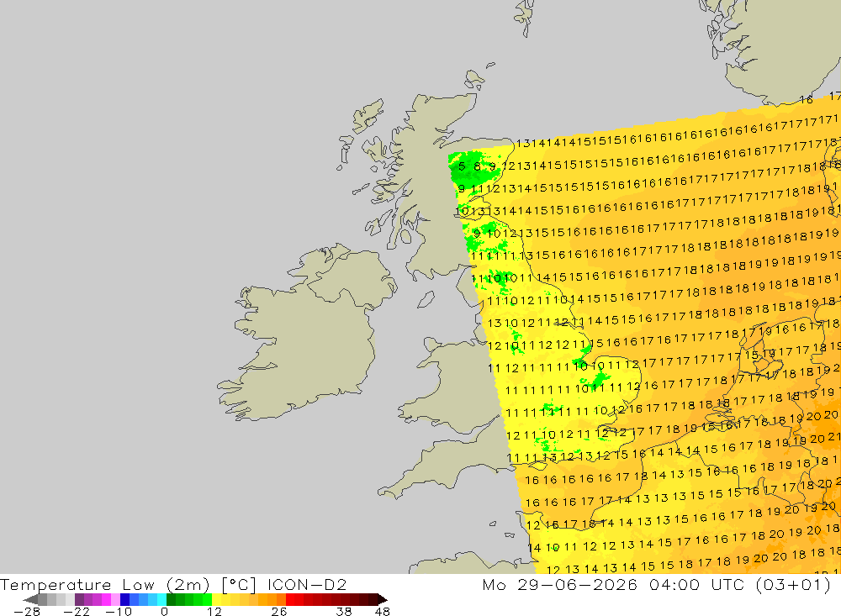The height and width of the screenshot is (616, 841).
Task: Click the '48' legend scale label
Action: tap(383, 611)
